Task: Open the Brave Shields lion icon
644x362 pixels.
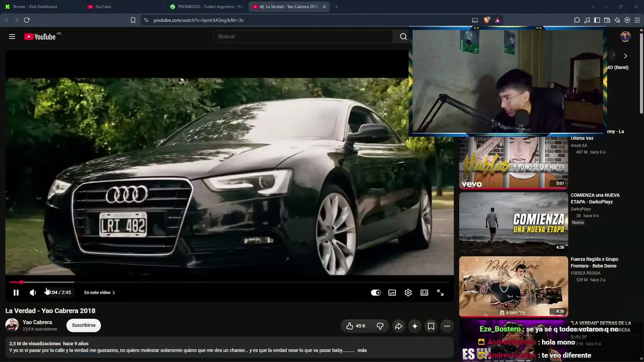Action: pyautogui.click(x=487, y=20)
